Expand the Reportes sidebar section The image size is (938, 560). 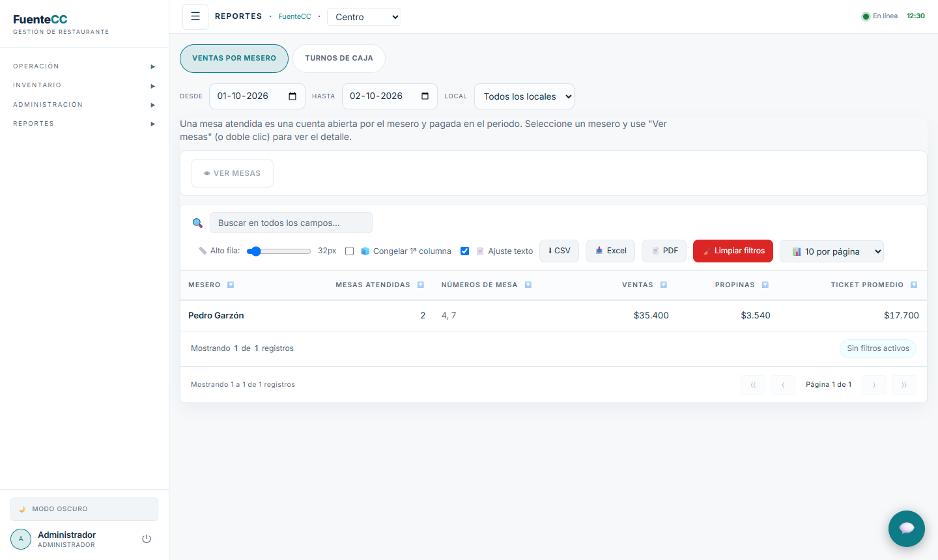(84, 124)
